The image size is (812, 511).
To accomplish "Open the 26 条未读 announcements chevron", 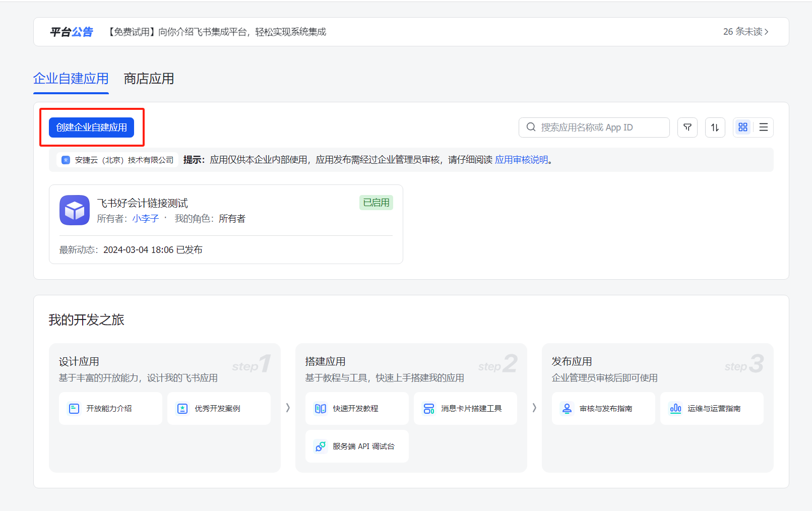I will pos(767,32).
